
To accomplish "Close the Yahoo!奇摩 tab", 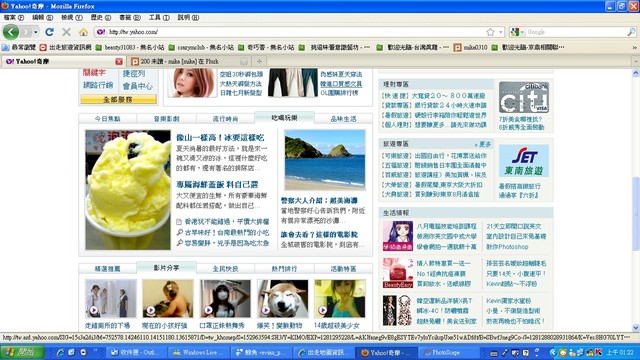I will click(x=119, y=61).
